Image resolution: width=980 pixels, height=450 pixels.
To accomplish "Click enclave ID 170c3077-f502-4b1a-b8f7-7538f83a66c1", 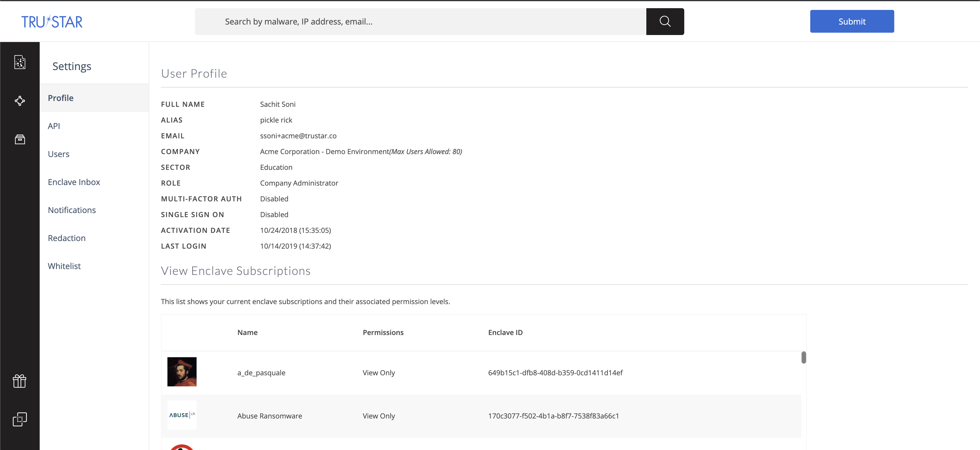I will pyautogui.click(x=554, y=416).
